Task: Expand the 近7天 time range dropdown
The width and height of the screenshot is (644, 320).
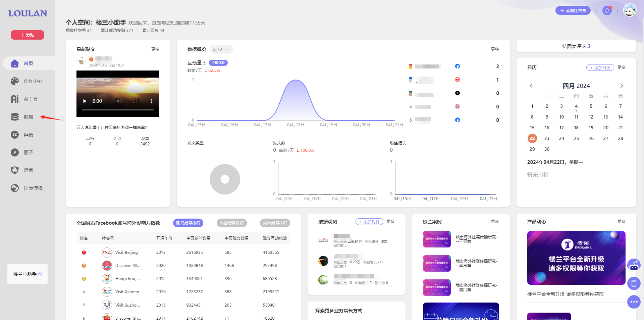Action: pos(221,49)
